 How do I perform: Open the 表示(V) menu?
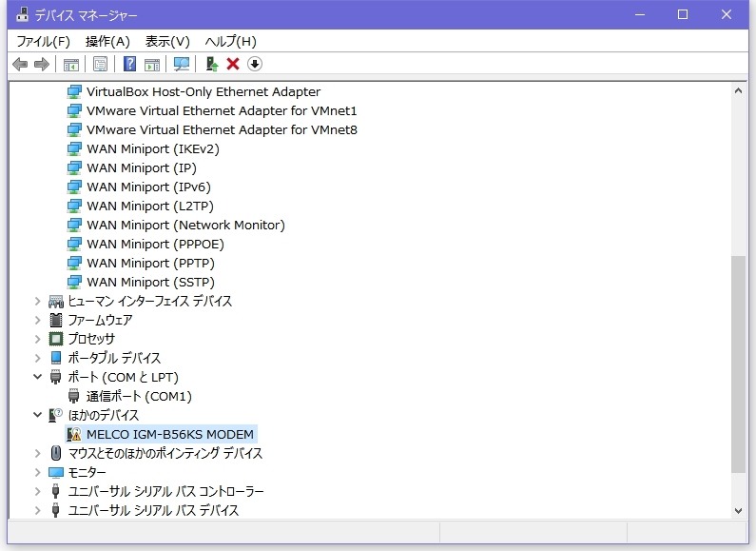click(167, 42)
